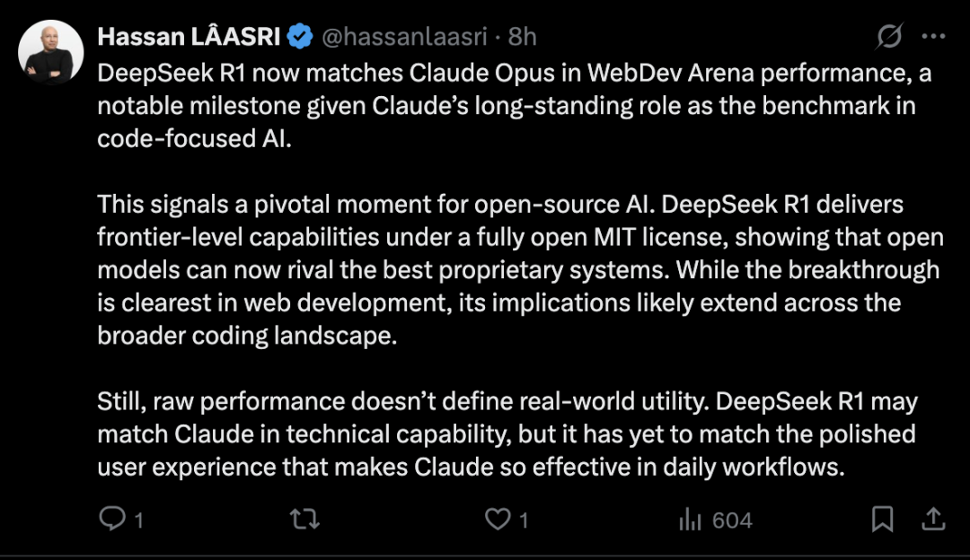Viewport: 970px width, 560px height.
Task: Click the reply speech bubble icon
Action: pos(111,519)
